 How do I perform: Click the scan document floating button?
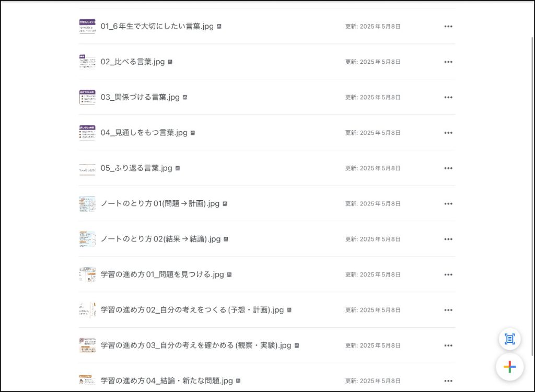click(509, 339)
